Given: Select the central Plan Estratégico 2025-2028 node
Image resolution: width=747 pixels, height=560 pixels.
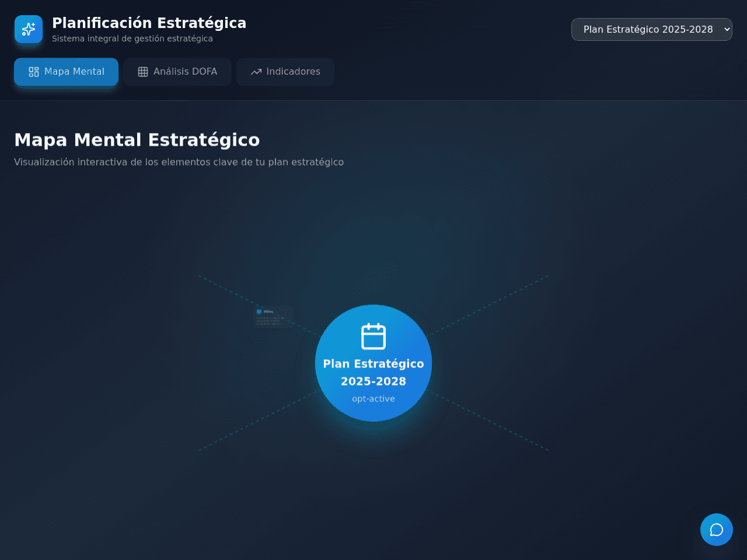Looking at the screenshot, I should tap(373, 363).
